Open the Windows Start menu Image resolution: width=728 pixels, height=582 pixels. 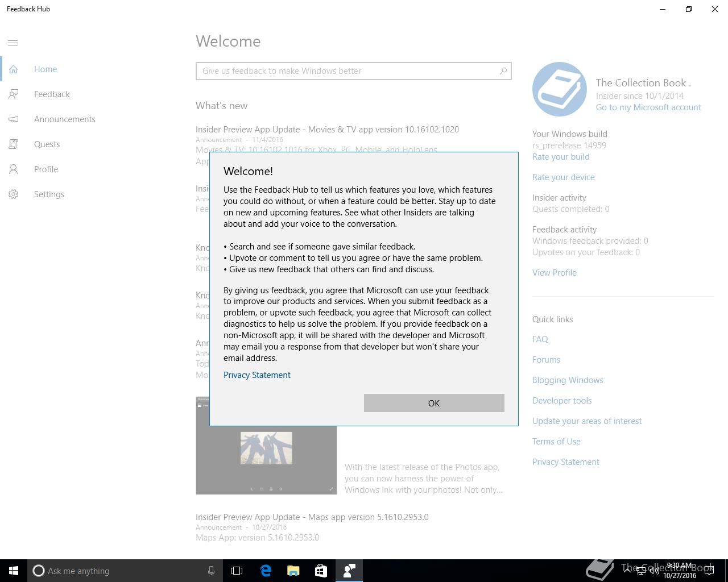click(x=14, y=571)
